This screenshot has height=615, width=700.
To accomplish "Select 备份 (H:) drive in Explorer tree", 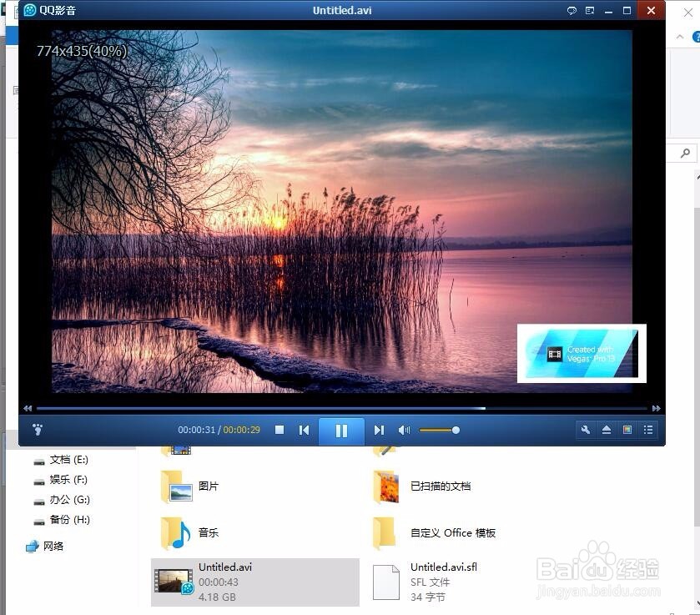I will tap(62, 519).
